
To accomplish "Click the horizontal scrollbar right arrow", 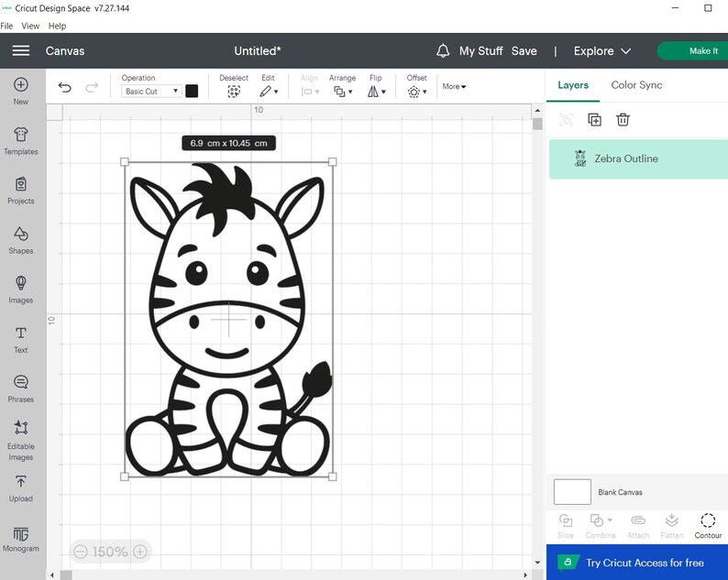I will [525, 575].
